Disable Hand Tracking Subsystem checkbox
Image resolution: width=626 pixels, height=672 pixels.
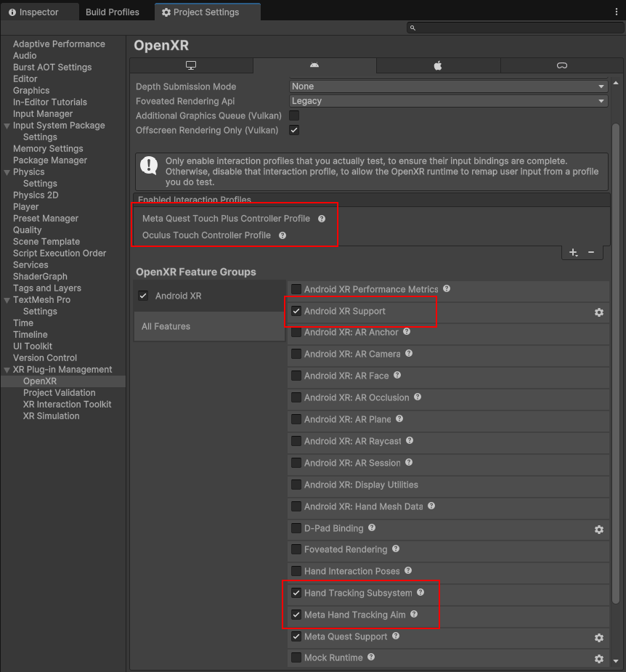point(296,593)
